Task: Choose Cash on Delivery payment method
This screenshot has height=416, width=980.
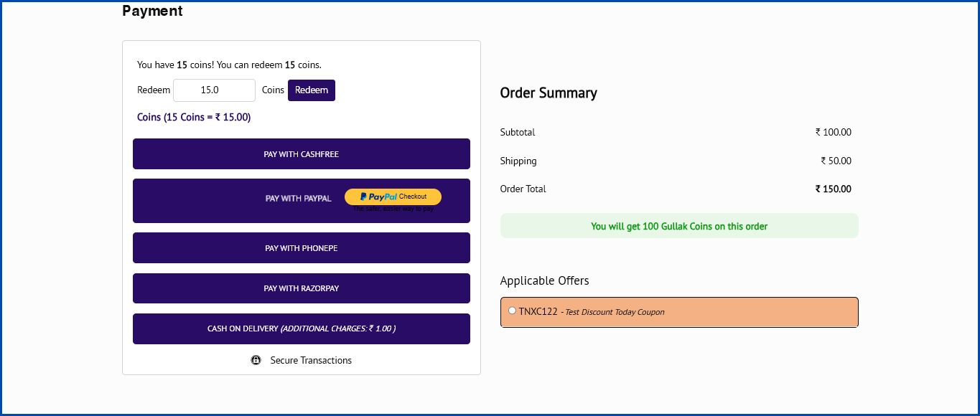Action: [x=301, y=328]
